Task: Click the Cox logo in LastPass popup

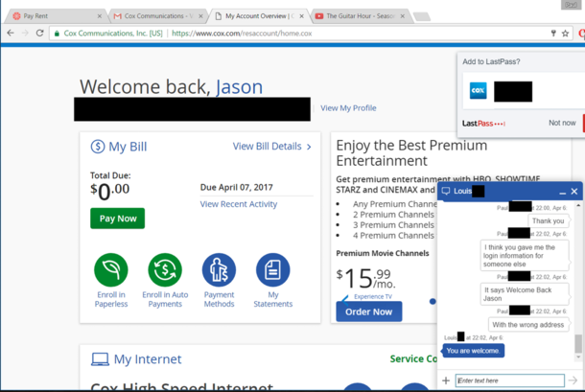Action: (478, 91)
